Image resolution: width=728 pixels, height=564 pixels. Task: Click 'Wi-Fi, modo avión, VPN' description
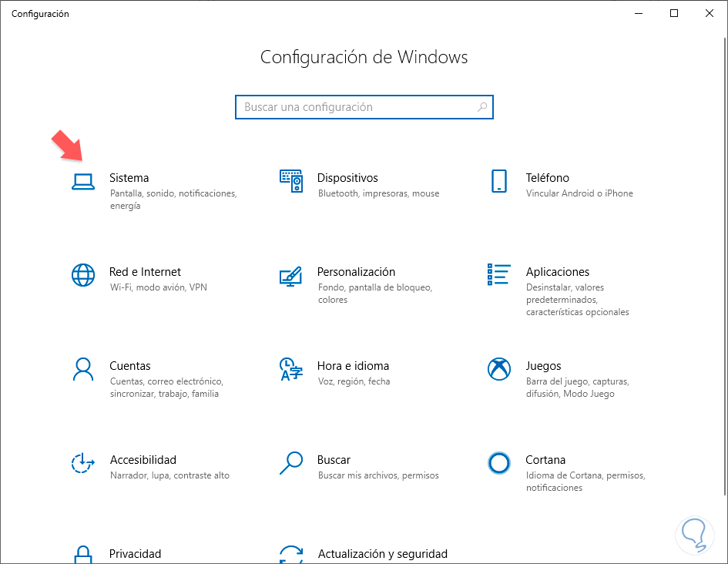click(159, 287)
